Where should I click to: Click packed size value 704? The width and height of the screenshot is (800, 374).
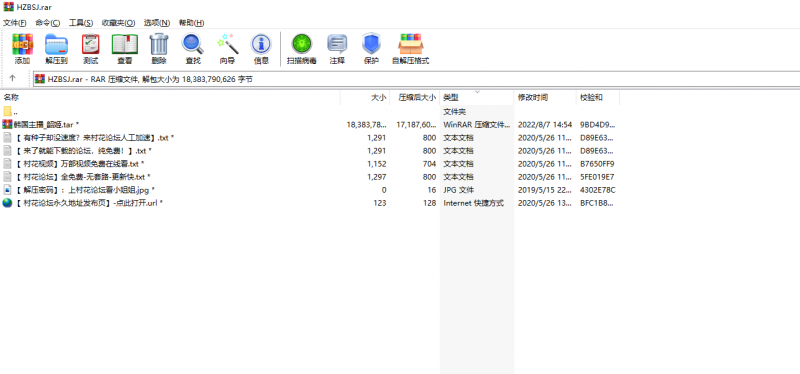pyautogui.click(x=430, y=164)
